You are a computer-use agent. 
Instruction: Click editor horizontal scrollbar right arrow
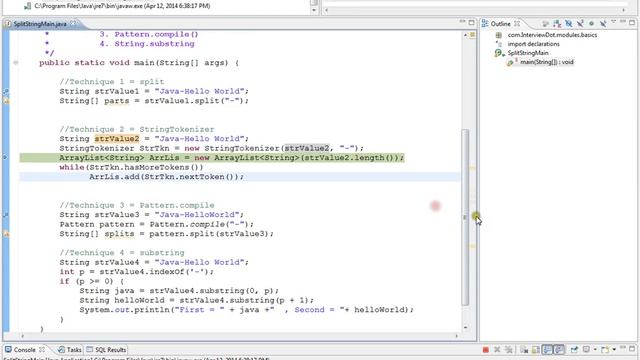click(x=456, y=336)
